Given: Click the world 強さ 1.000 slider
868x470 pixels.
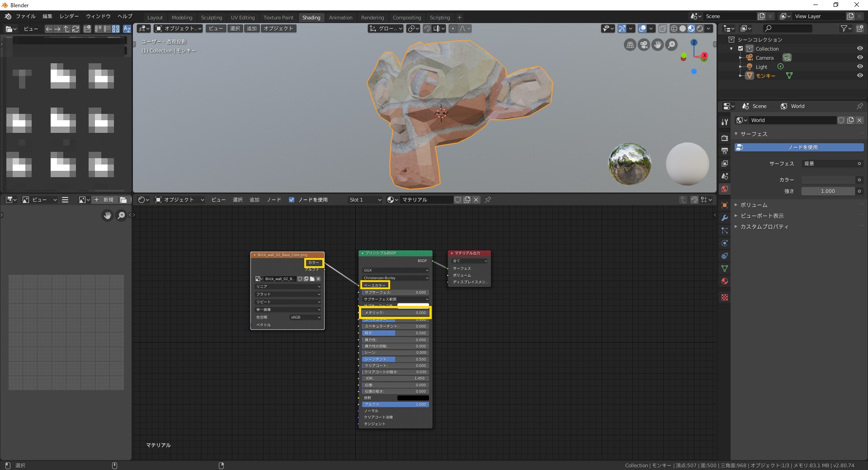Looking at the screenshot, I should 828,191.
